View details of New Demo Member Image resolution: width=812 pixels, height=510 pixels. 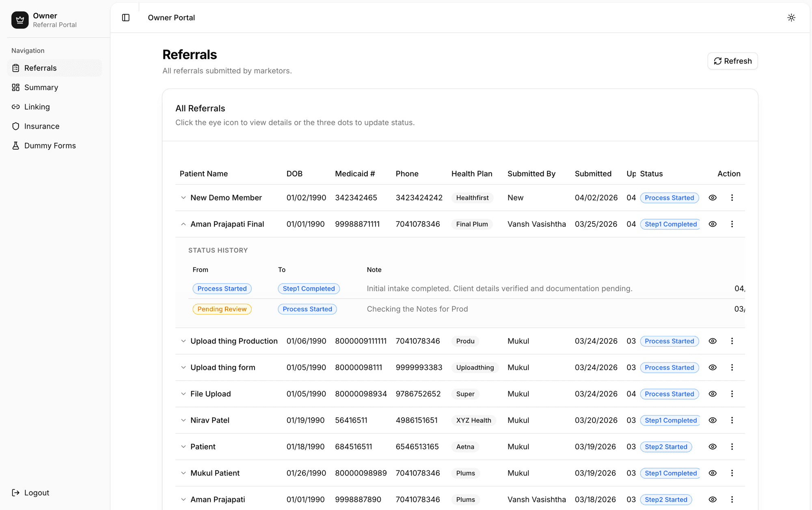[x=713, y=198]
